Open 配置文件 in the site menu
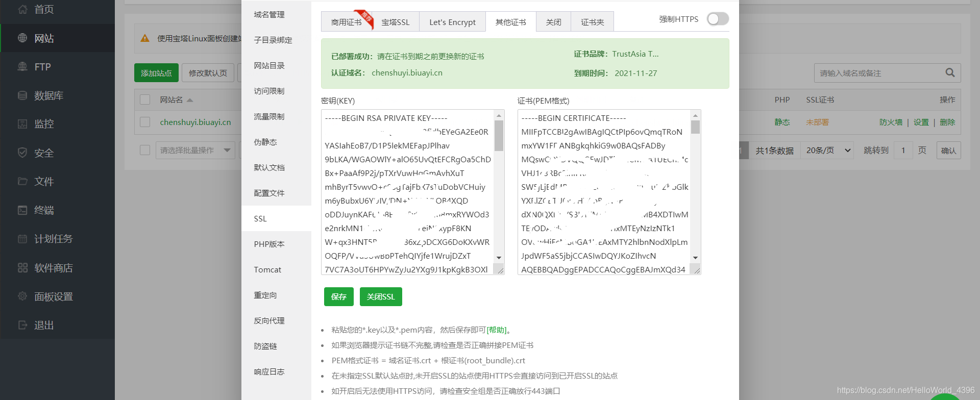Viewport: 980px width, 400px height. [276, 193]
